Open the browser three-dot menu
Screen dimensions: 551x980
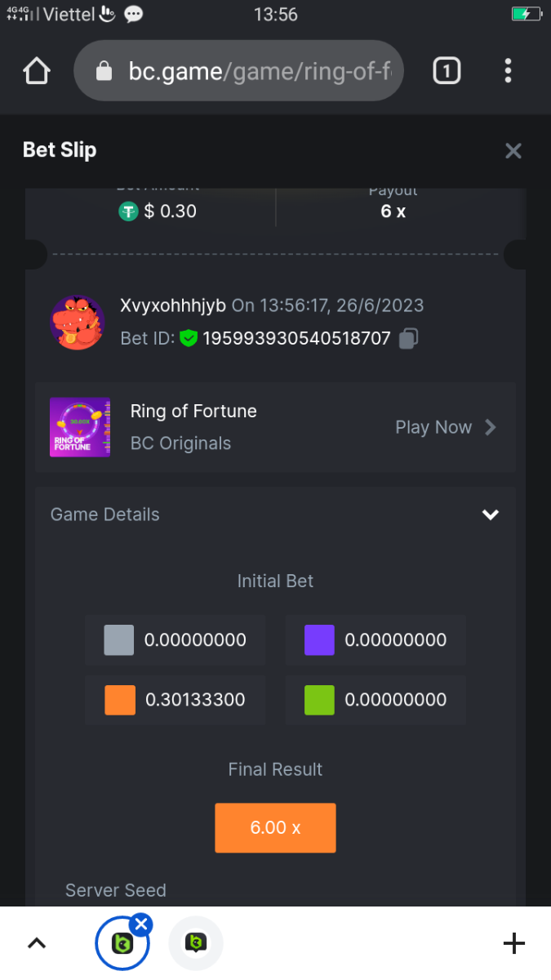[x=508, y=71]
